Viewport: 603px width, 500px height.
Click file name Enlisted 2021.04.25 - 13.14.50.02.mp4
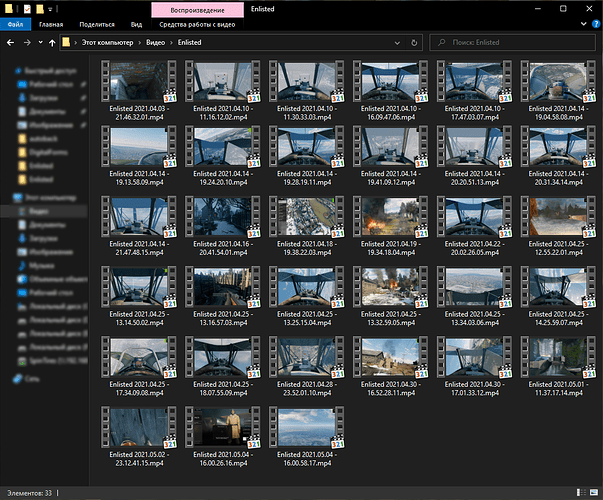139,318
